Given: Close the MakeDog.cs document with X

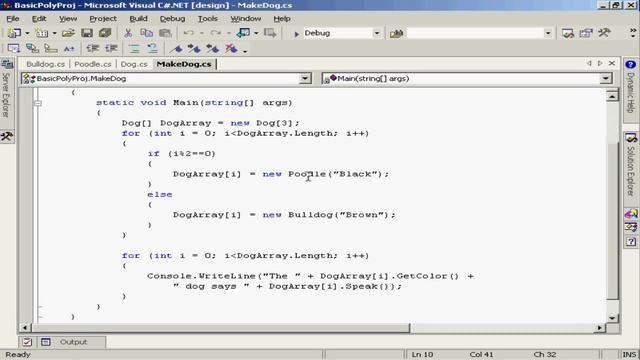Looking at the screenshot, I should coord(611,63).
